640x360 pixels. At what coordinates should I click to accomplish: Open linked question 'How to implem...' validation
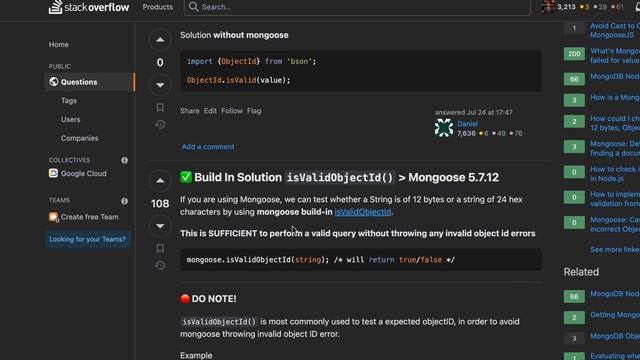coord(615,199)
